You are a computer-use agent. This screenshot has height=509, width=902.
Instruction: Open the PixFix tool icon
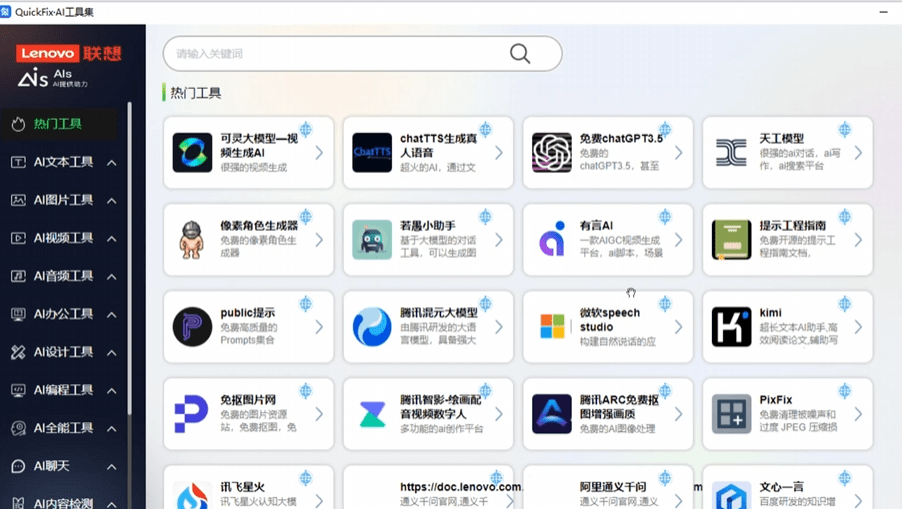coord(731,414)
